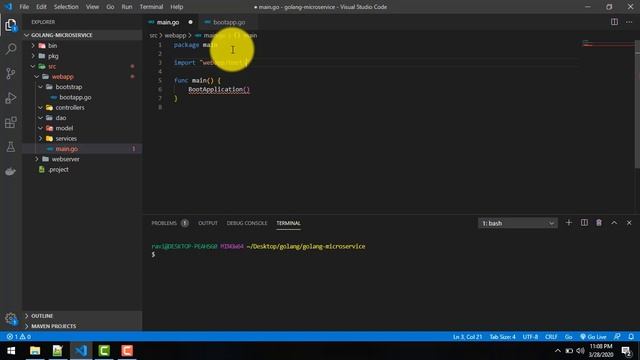Open the Test flask view
Viewport: 640px width, 360px height.
[11, 147]
